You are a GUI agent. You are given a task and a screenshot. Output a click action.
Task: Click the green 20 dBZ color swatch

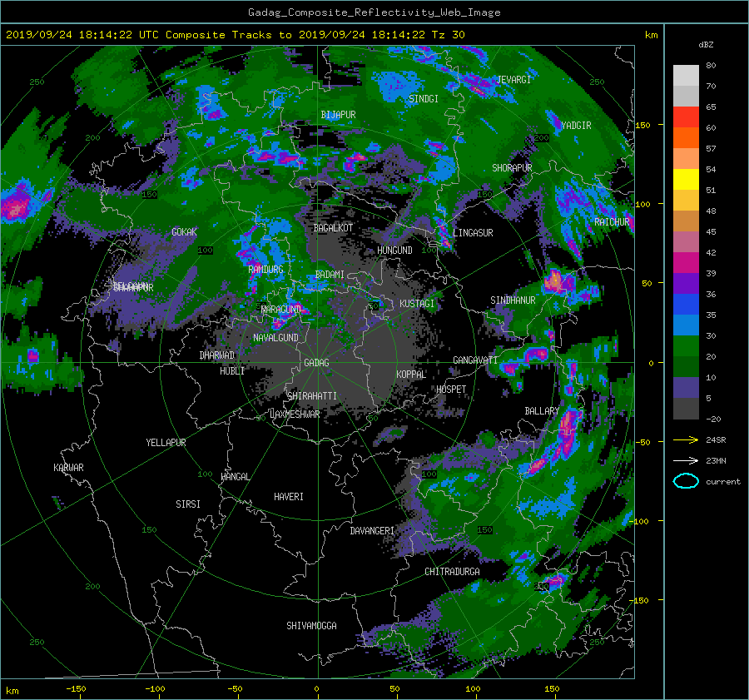pyautogui.click(x=686, y=346)
